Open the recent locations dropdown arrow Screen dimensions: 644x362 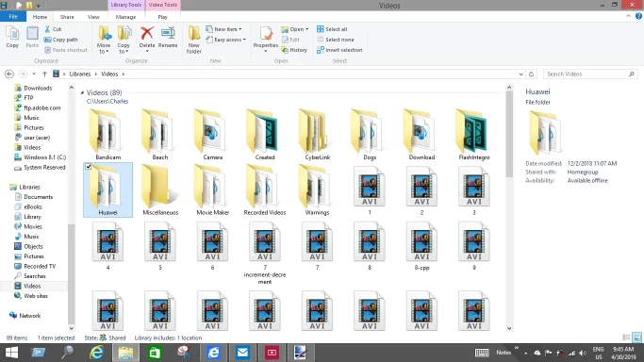coord(34,74)
